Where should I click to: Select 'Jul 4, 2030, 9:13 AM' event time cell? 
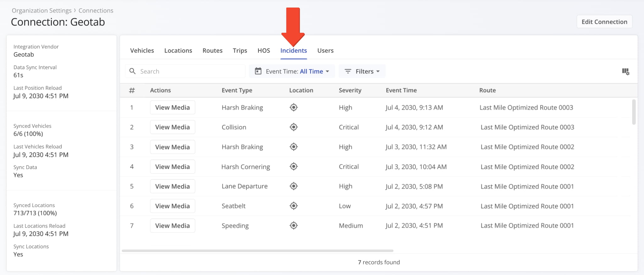pos(414,108)
